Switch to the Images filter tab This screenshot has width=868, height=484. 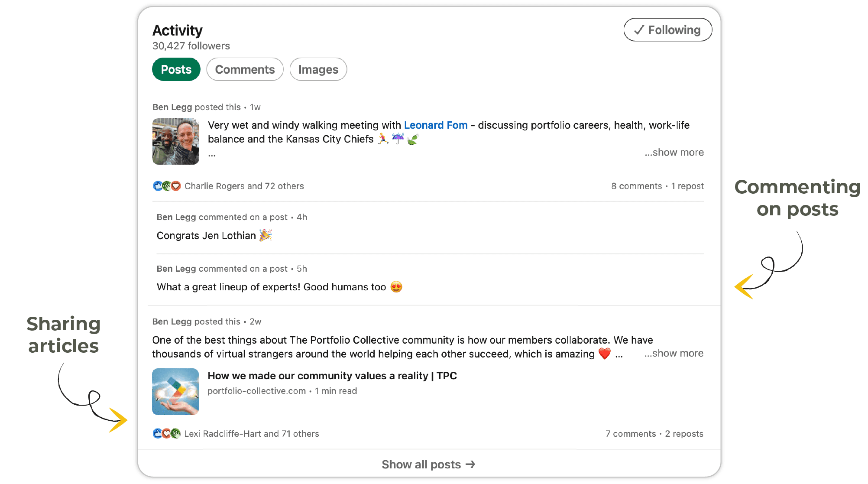click(318, 69)
